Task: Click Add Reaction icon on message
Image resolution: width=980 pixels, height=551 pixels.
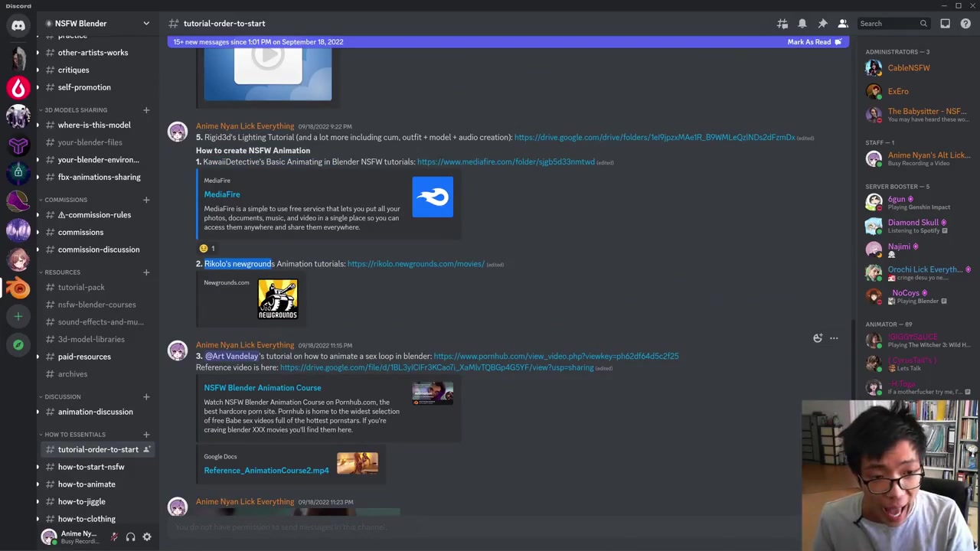Action: tap(818, 338)
